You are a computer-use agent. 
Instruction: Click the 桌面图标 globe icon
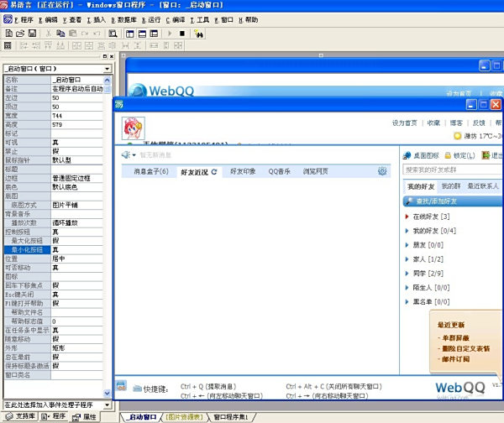[407, 155]
